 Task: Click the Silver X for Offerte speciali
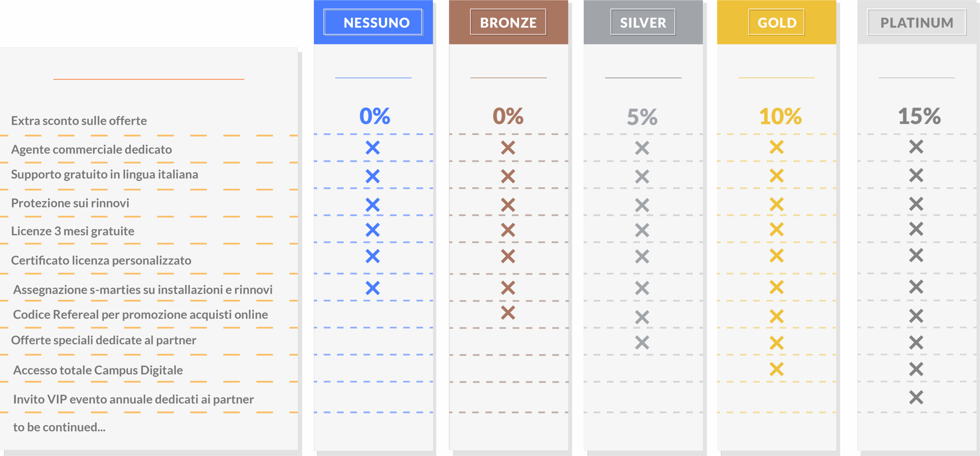[642, 343]
